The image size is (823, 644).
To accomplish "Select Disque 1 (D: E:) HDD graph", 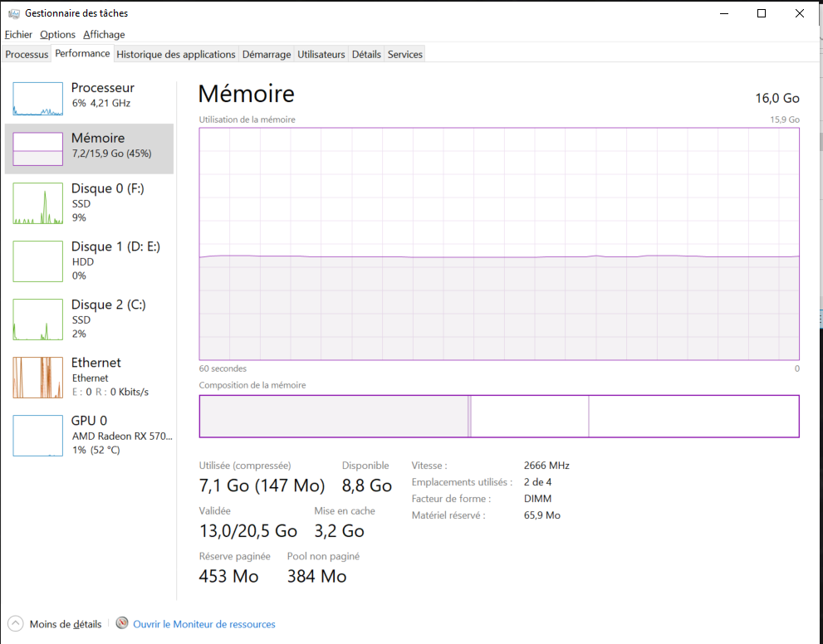I will (x=37, y=261).
